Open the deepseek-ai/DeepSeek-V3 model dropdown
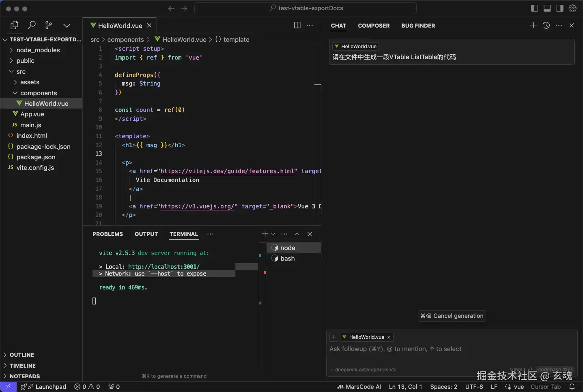 coord(363,370)
